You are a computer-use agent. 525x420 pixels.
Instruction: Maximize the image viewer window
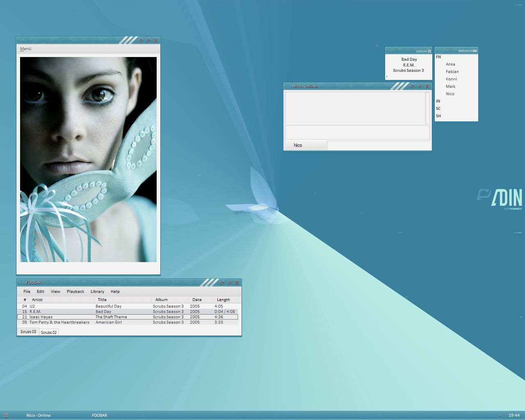(x=148, y=40)
